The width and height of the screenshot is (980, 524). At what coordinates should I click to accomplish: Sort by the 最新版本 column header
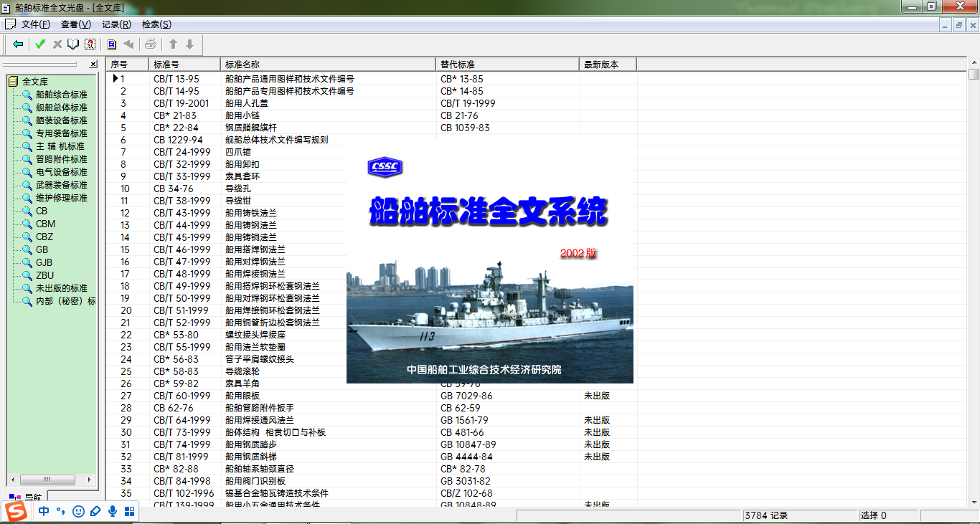coord(608,65)
